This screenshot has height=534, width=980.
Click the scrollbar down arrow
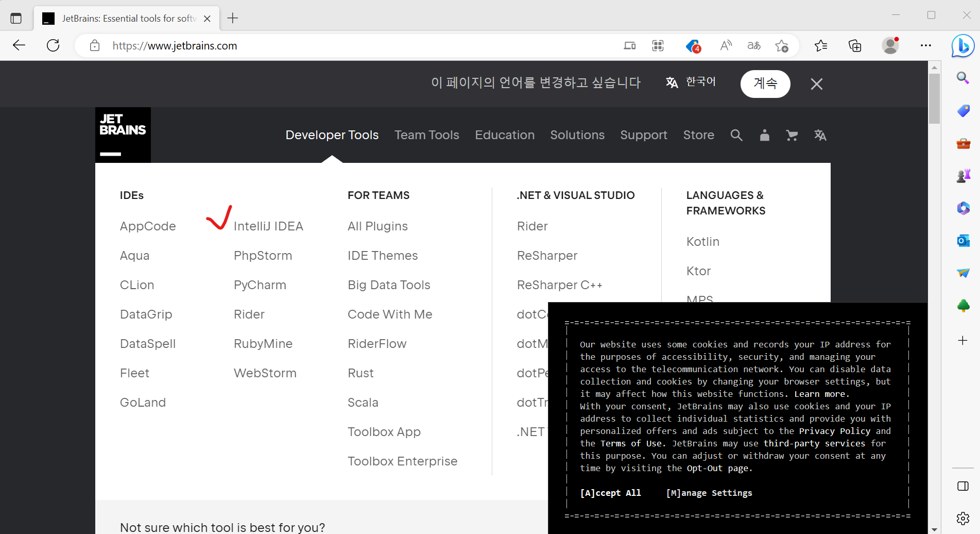(x=934, y=529)
